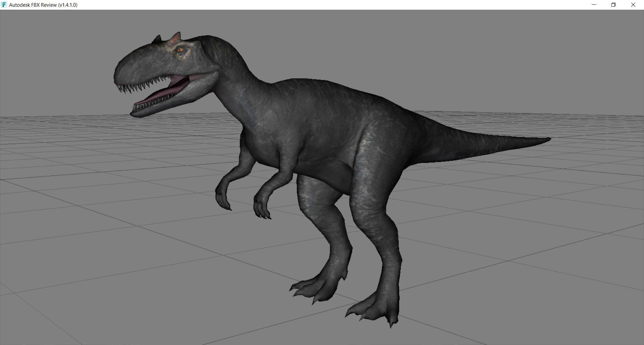Close the Autodesk FBX Review window

633,5
